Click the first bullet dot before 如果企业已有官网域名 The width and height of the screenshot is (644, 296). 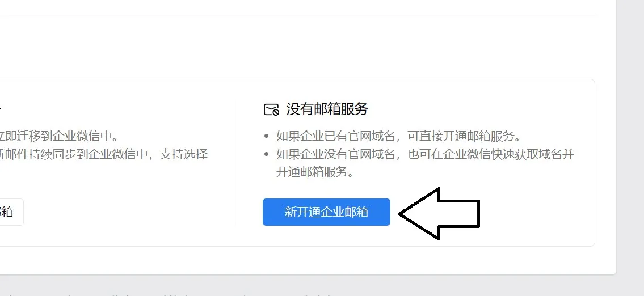[x=267, y=136]
